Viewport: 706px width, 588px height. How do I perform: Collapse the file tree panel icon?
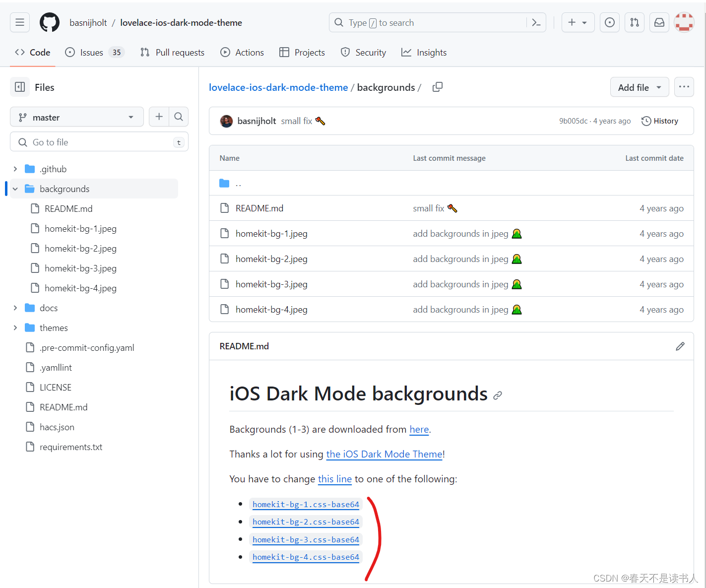[20, 87]
